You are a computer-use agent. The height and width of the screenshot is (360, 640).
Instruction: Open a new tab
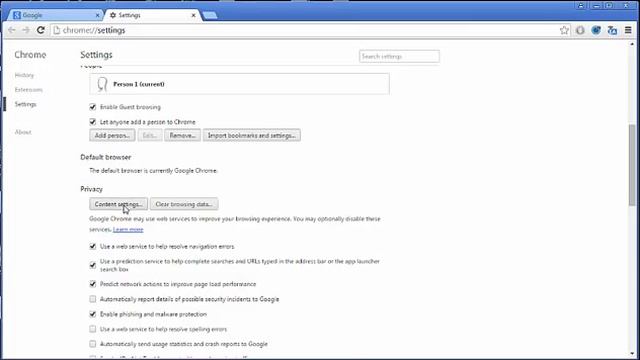(x=210, y=15)
